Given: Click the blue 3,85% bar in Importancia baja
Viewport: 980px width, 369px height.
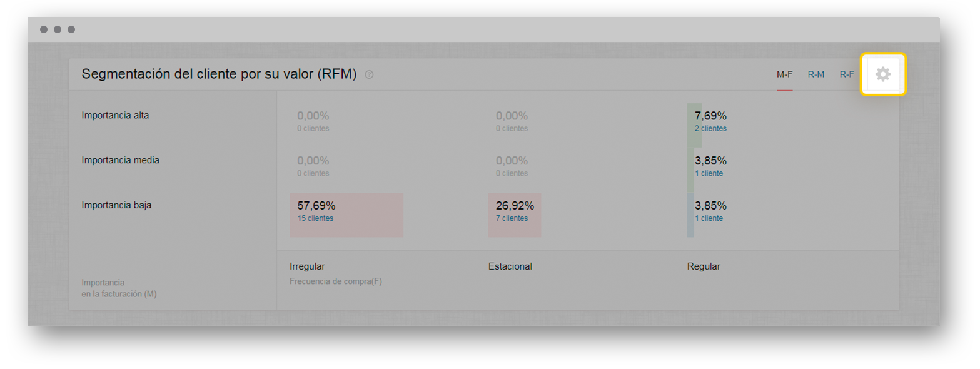Looking at the screenshot, I should coord(690,215).
